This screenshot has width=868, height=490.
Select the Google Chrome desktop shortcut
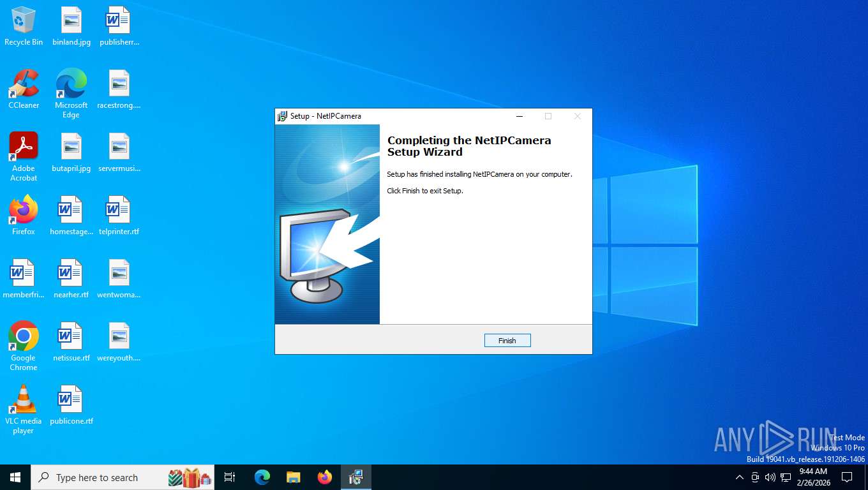coord(24,346)
